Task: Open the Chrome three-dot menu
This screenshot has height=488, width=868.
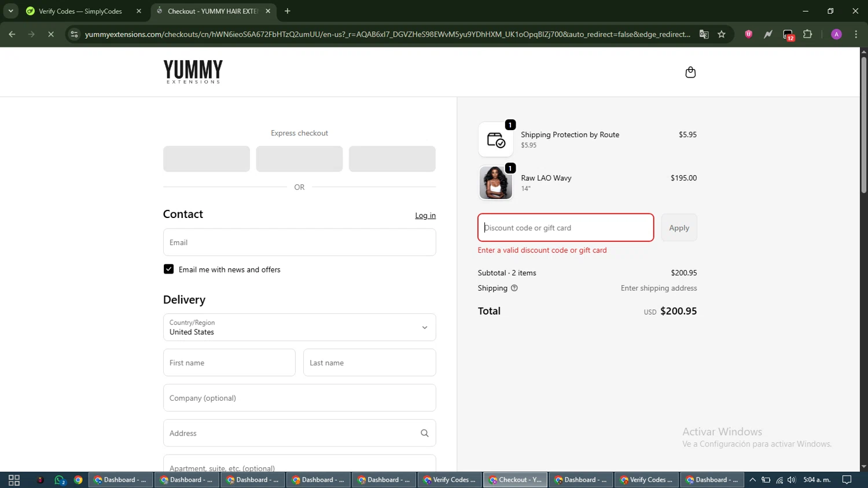Action: coord(856,34)
